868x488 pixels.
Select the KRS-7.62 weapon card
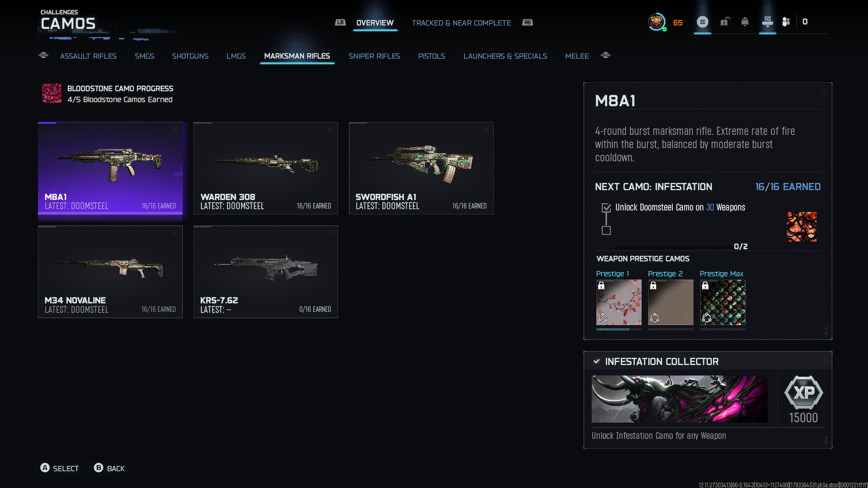point(266,272)
